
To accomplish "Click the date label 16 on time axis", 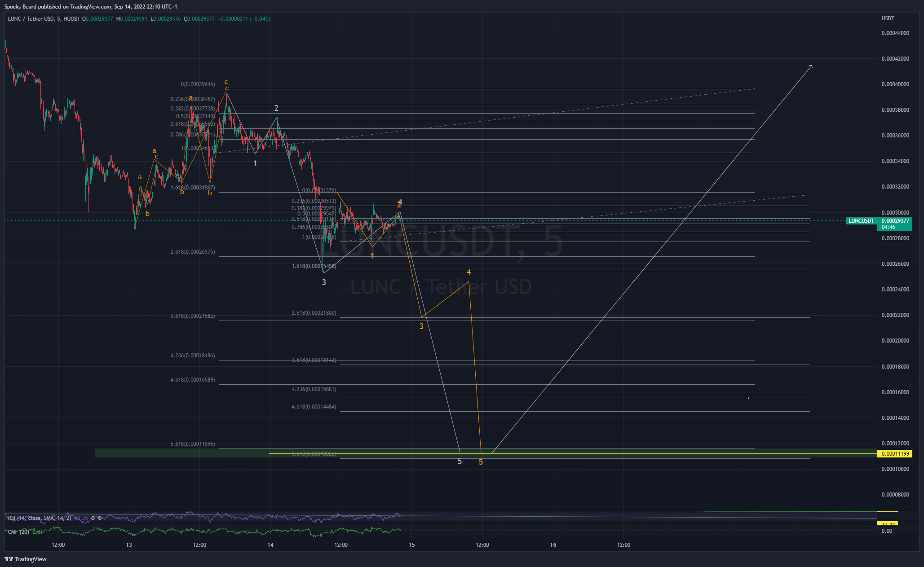I will [x=553, y=545].
